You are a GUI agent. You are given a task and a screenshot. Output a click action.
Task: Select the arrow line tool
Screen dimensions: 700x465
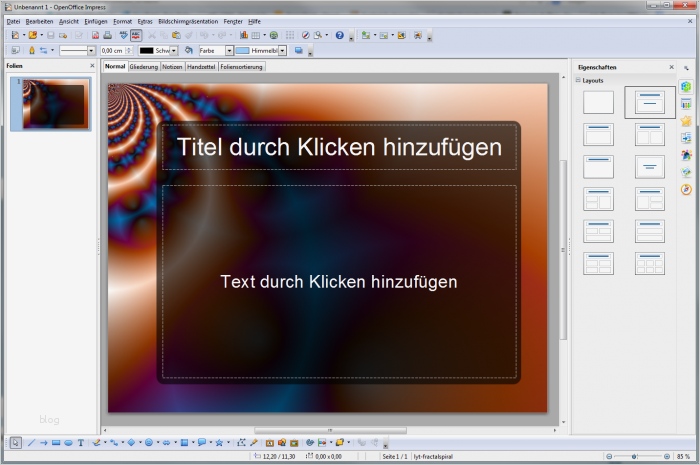pos(44,443)
